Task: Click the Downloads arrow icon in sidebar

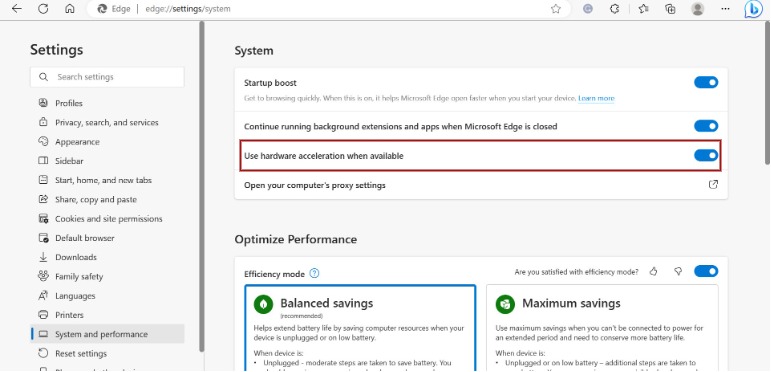Action: point(43,257)
